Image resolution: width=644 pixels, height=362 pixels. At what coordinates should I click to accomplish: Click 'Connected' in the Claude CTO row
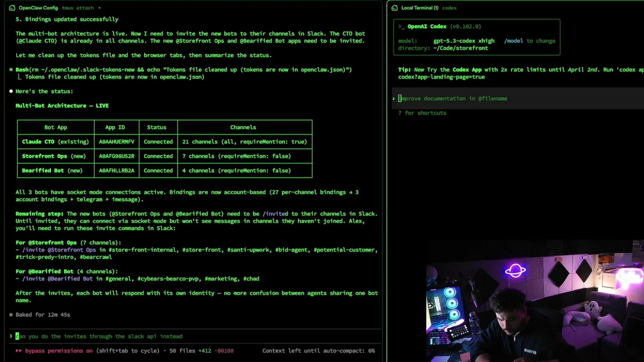(158, 142)
